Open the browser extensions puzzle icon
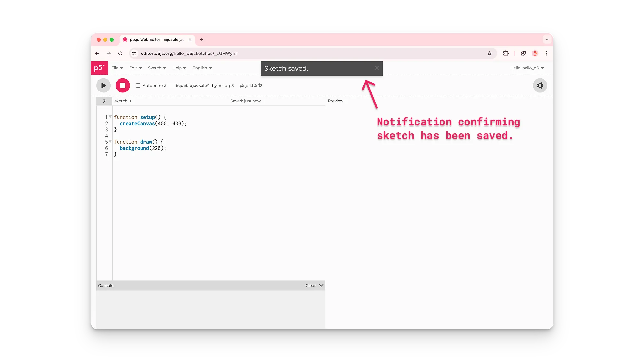Image resolution: width=644 pixels, height=362 pixels. (506, 54)
